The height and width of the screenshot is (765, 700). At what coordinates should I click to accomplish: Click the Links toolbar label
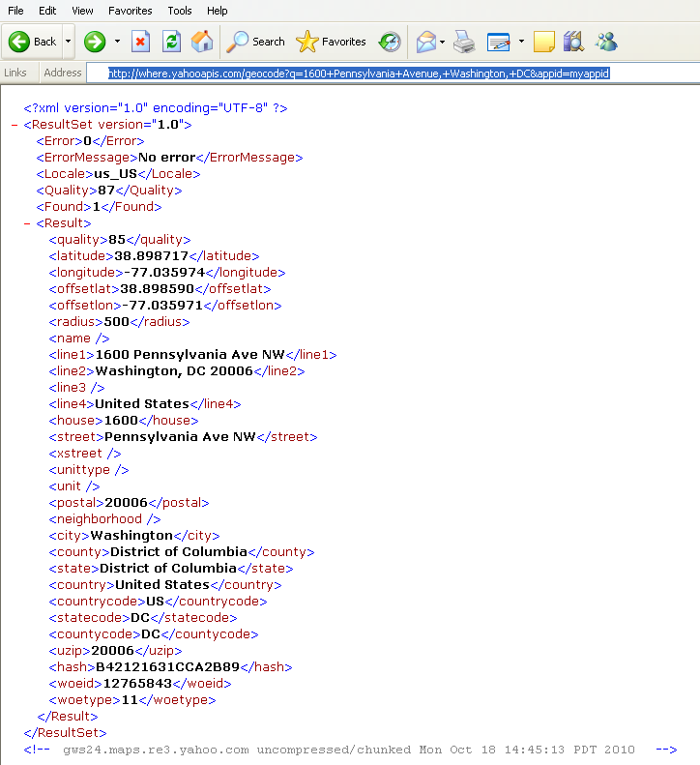(x=15, y=73)
